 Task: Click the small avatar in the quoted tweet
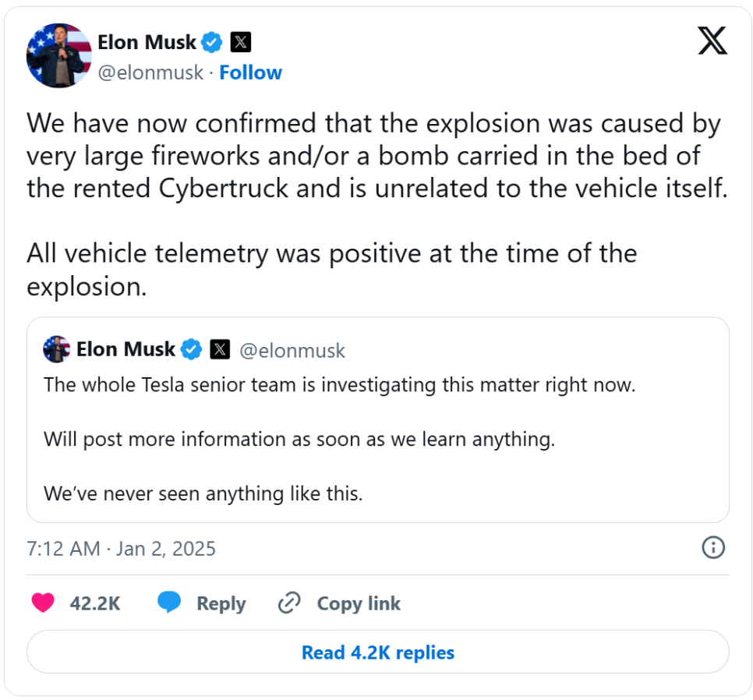[57, 349]
